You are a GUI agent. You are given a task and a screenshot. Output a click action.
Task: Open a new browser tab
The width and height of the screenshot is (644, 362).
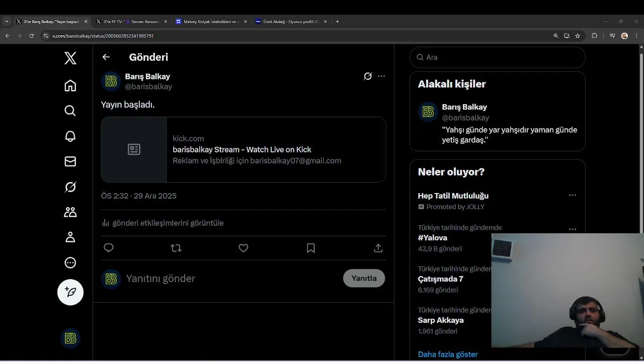[x=337, y=22]
